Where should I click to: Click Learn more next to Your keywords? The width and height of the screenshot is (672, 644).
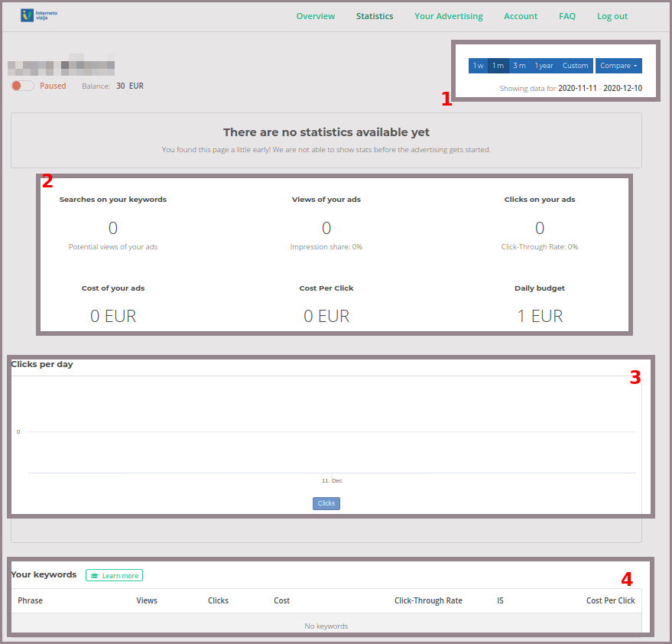tap(115, 575)
